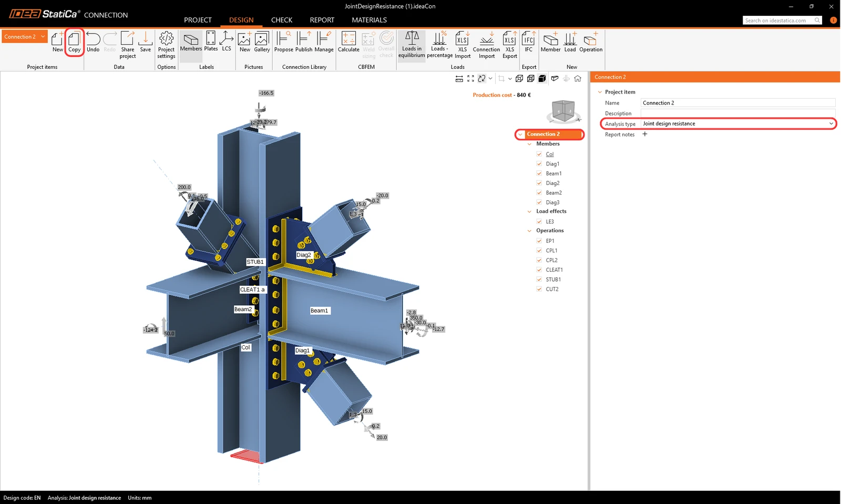Click Propose in Connection Library

tap(283, 42)
